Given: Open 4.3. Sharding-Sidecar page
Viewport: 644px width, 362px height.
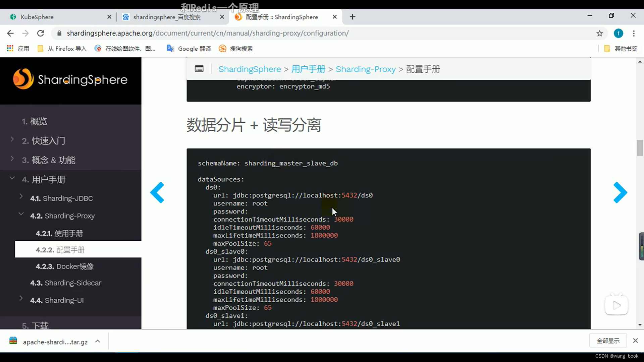Looking at the screenshot, I should [x=65, y=283].
